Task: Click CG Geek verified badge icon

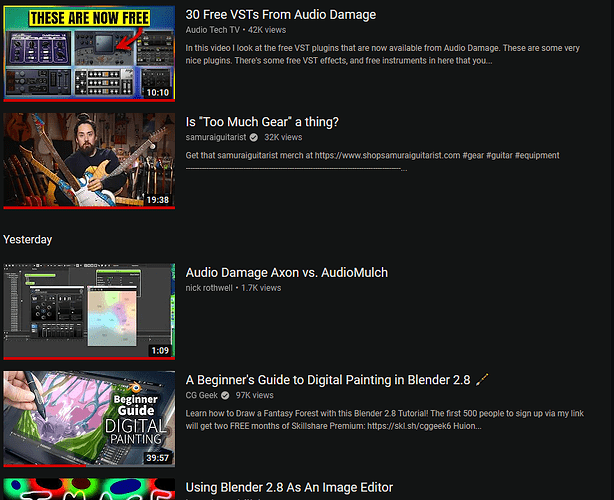Action: 225,395
